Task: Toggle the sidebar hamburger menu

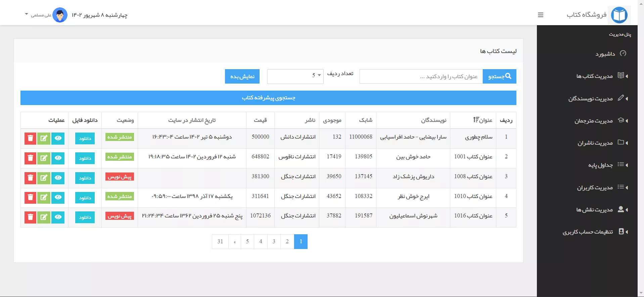Action: pos(541,15)
